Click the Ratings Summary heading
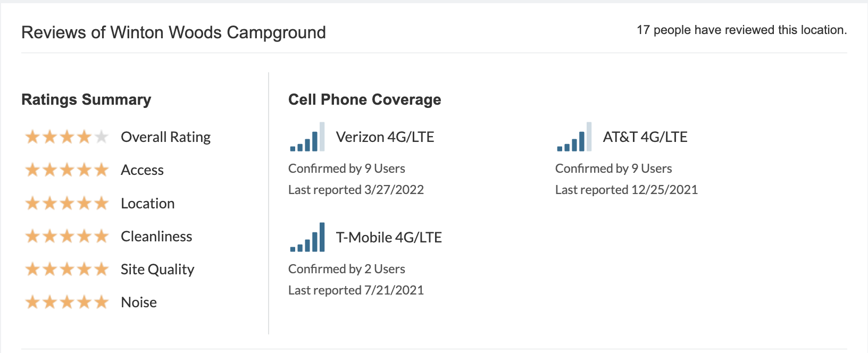This screenshot has width=868, height=353. (86, 100)
